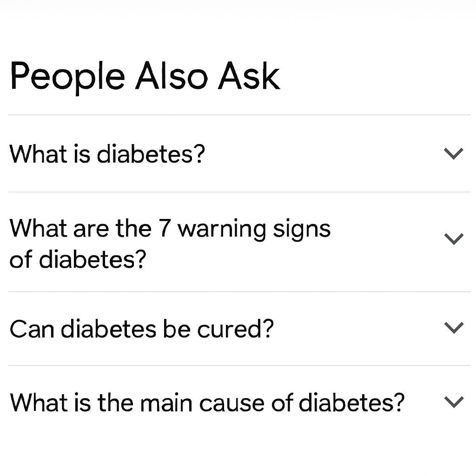Open "What is the main cause of diabetes?"
This screenshot has height=476, width=476.
(207, 403)
